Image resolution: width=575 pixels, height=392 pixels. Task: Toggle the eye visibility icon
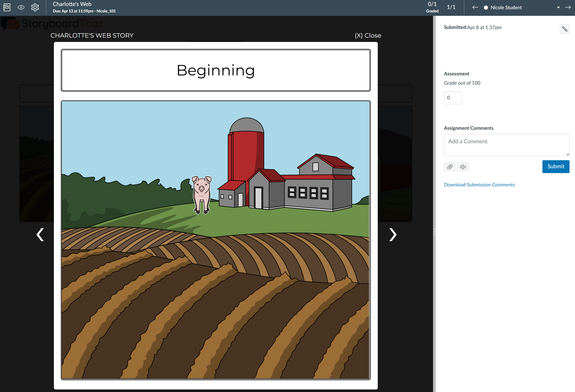(21, 7)
